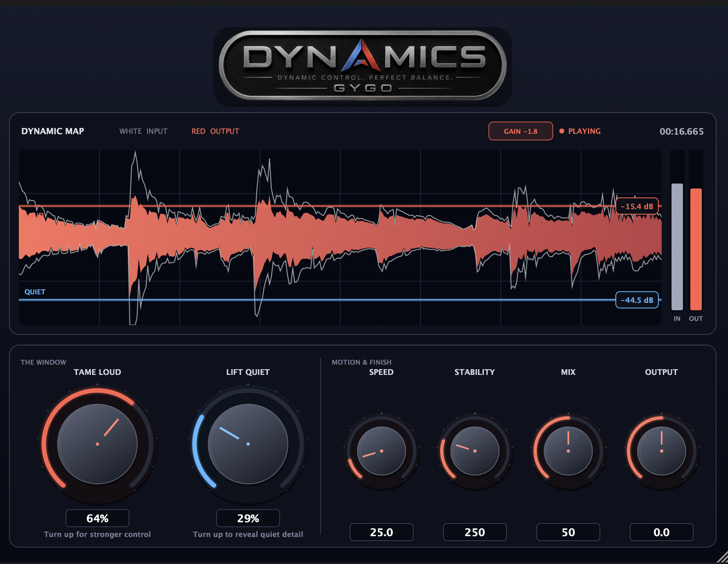Click the MIX label
The image size is (728, 564).
point(568,372)
